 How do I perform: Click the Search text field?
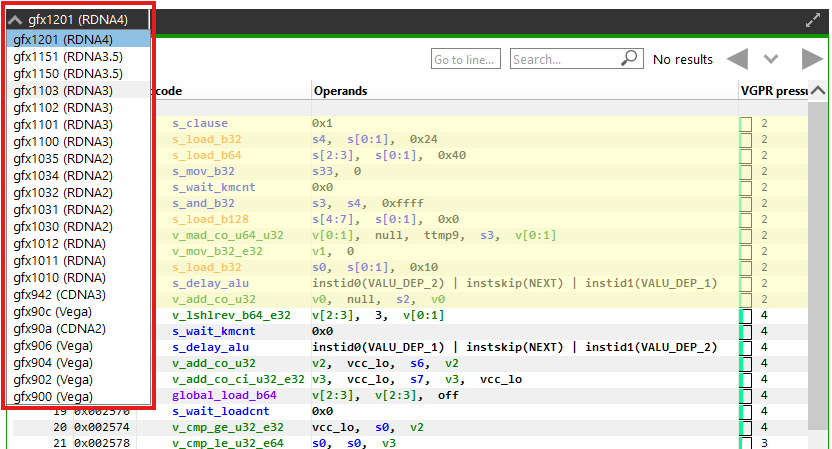565,59
